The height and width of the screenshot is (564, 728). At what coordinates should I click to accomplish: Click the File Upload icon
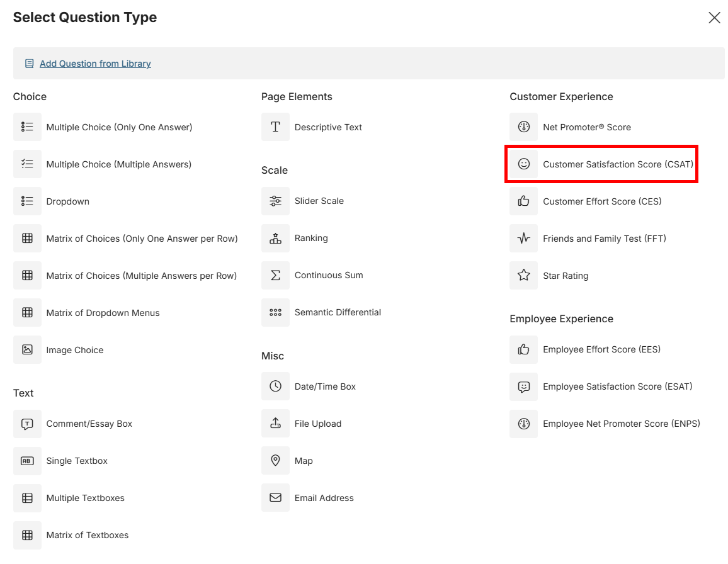coord(275,424)
